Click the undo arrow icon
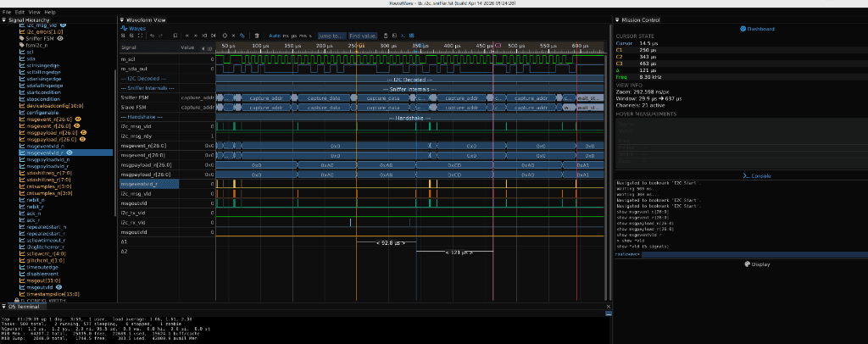This screenshot has width=868, height=344. coord(153,36)
